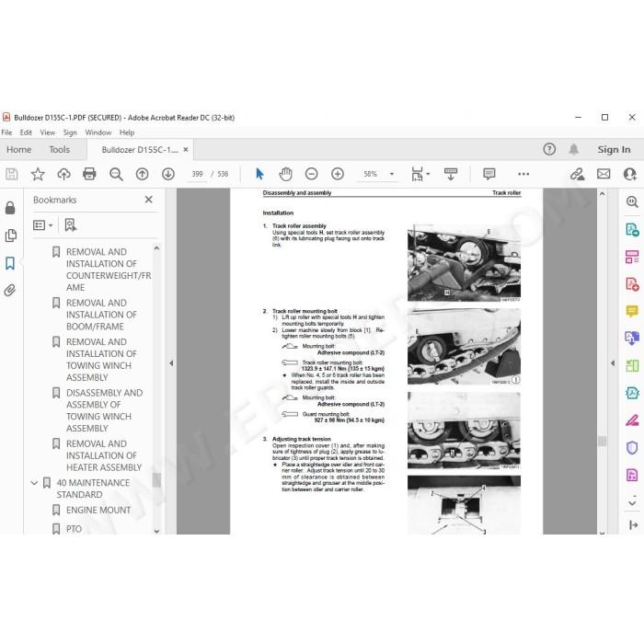The image size is (644, 644).
Task: Add a comment with speech bubble icon
Action: click(489, 174)
